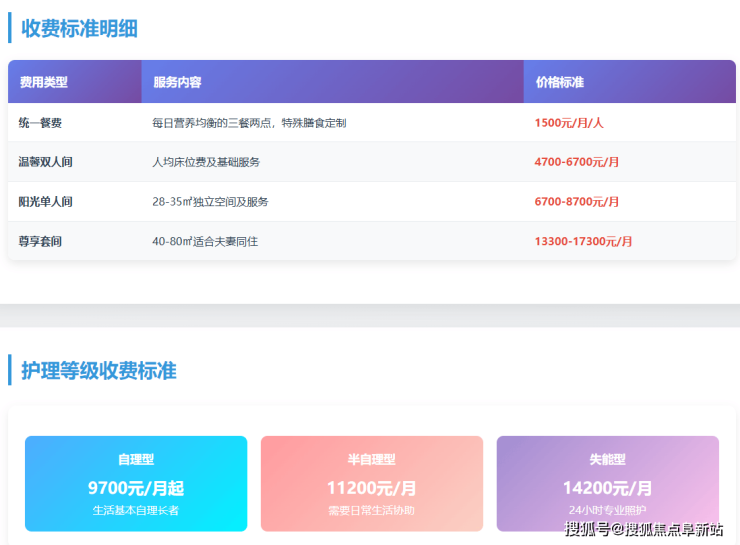Click the 服务内容 column header
This screenshot has width=740, height=545.
178,82
